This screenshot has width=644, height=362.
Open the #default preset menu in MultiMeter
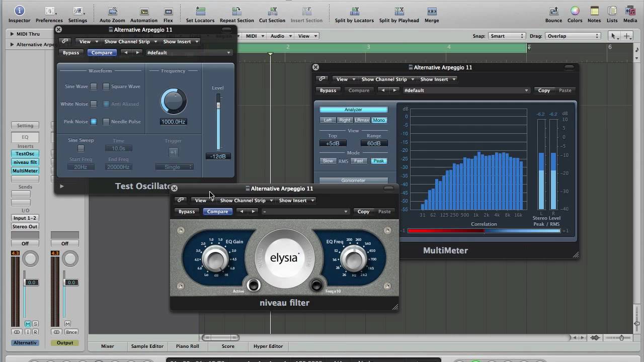pos(466,90)
